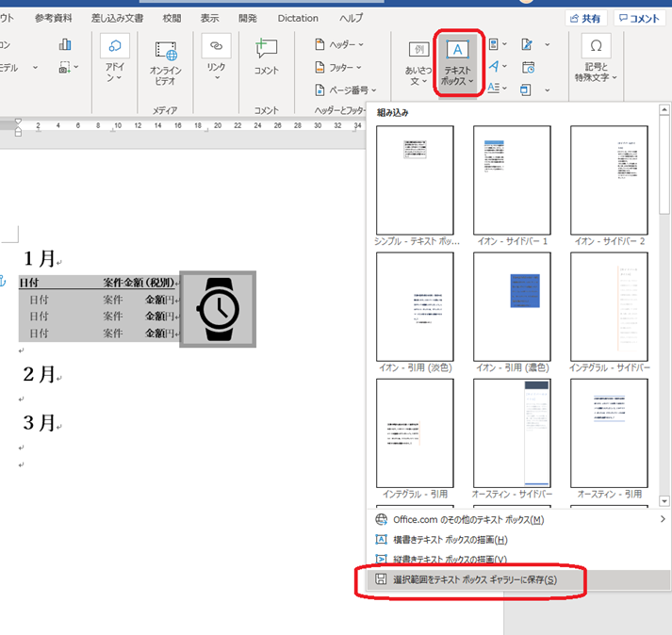Open Page Number (ページ番号) menu

point(345,90)
